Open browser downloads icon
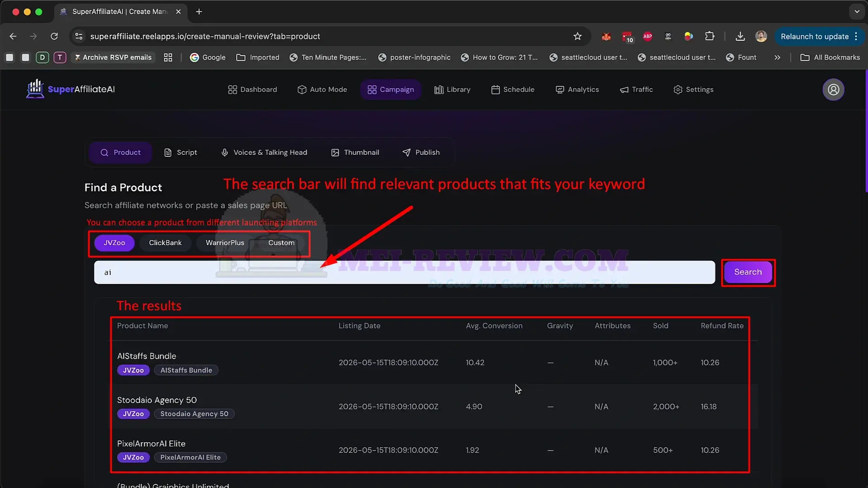 coord(740,36)
